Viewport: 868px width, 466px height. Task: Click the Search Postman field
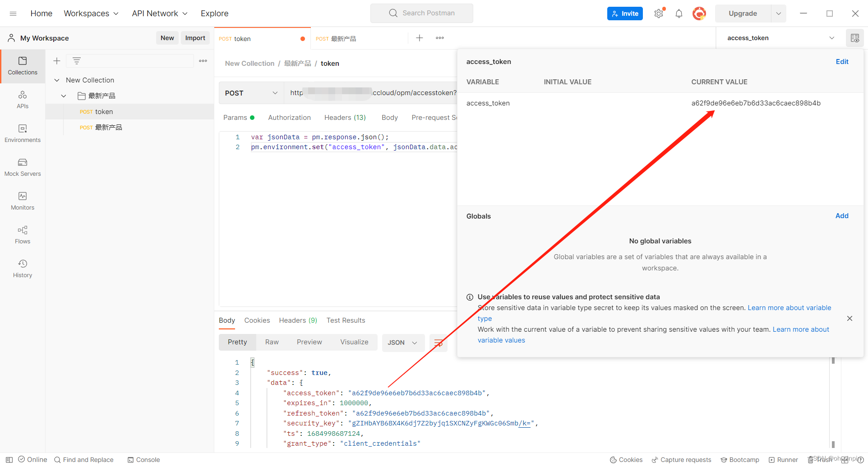422,14
